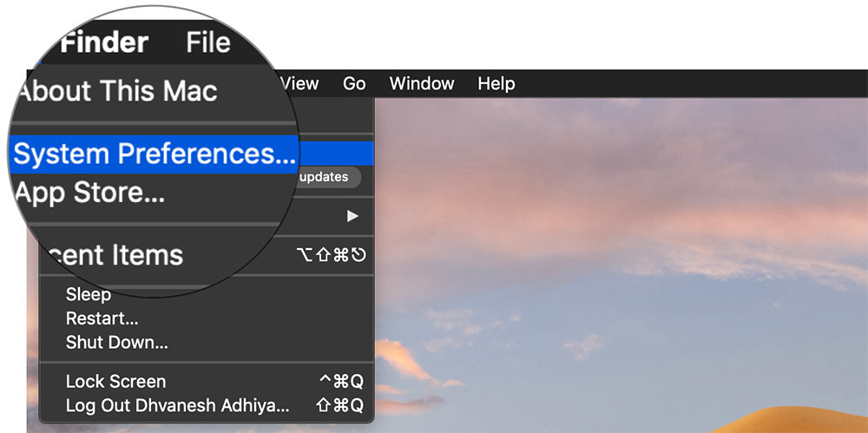Image resolution: width=868 pixels, height=433 pixels.
Task: Select Shut Down... in the Apple menu
Action: pyautogui.click(x=117, y=342)
